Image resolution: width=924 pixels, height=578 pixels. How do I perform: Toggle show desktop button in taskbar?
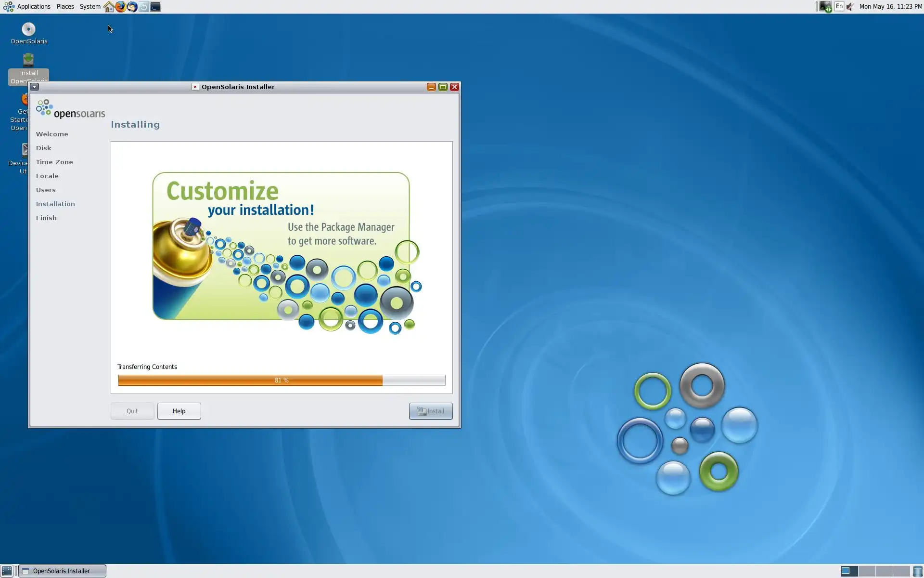7,571
